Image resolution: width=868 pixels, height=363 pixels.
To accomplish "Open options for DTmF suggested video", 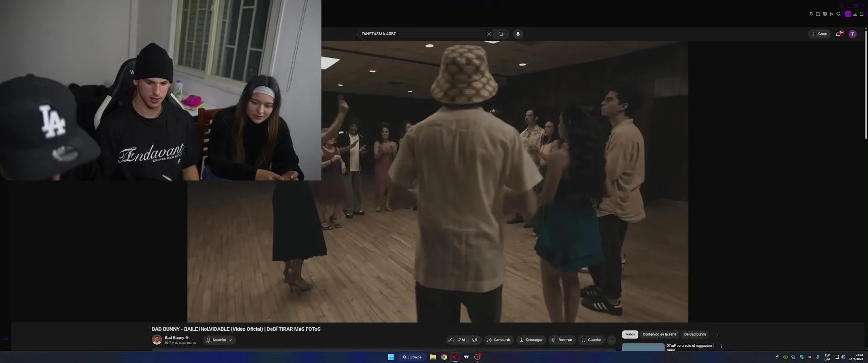I will point(721,346).
